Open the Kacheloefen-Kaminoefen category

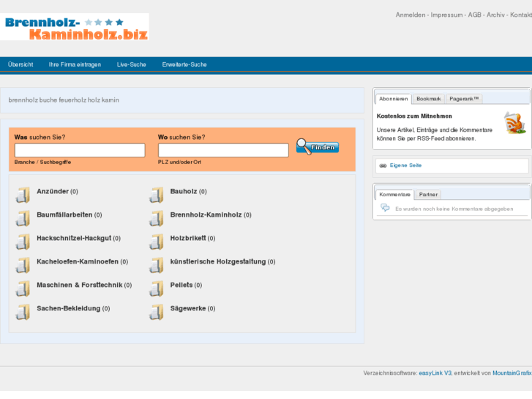[78, 262]
